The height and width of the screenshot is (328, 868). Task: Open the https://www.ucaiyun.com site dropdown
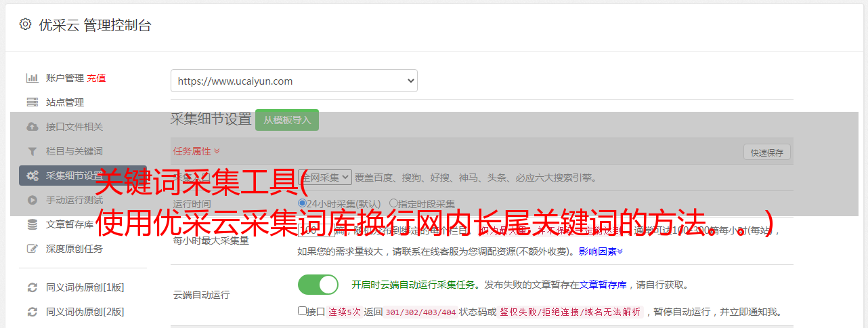click(294, 81)
